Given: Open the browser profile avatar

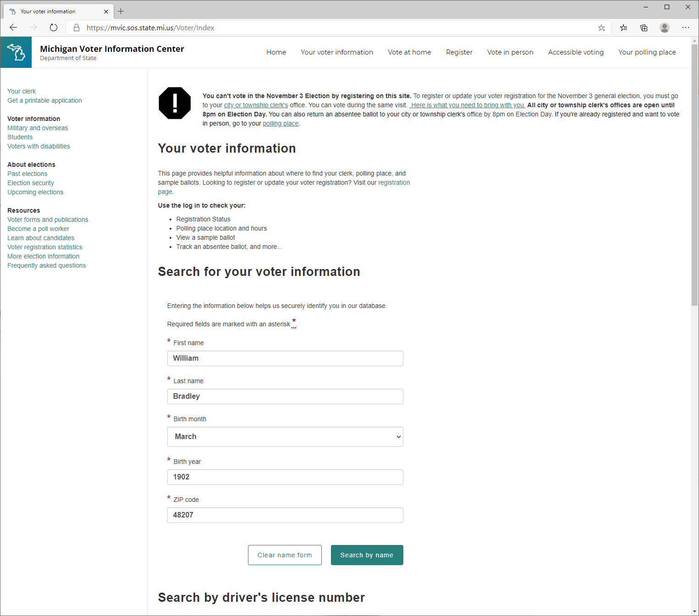Looking at the screenshot, I should click(x=665, y=27).
